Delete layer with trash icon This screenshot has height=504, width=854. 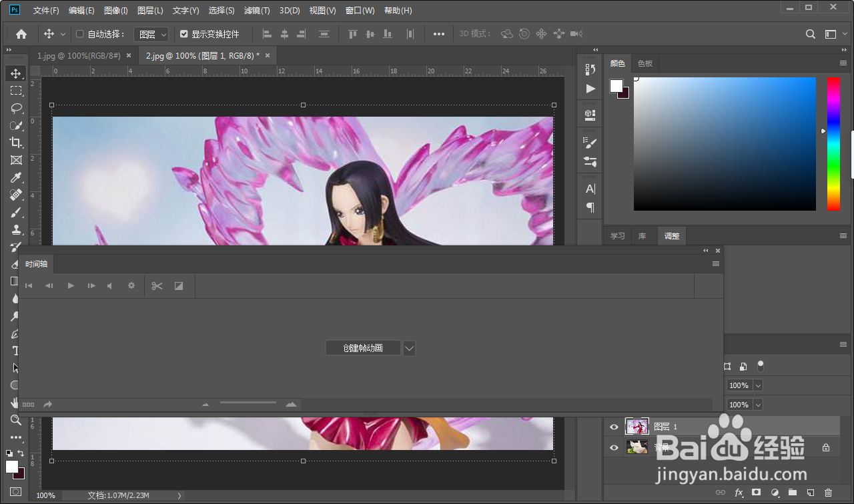829,493
